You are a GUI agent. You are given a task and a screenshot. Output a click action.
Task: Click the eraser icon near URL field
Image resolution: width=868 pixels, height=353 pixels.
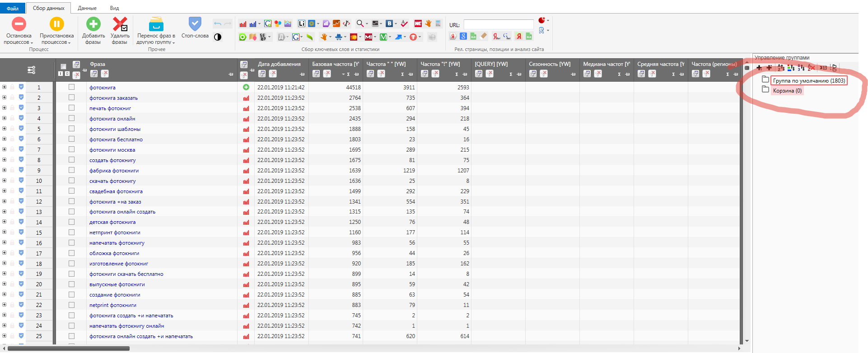point(484,36)
